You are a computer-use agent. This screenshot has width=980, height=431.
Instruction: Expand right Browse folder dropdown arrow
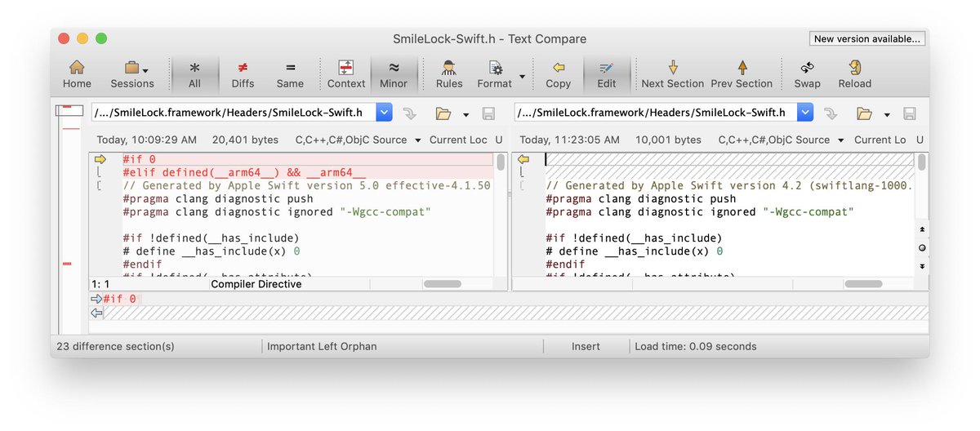pos(887,115)
